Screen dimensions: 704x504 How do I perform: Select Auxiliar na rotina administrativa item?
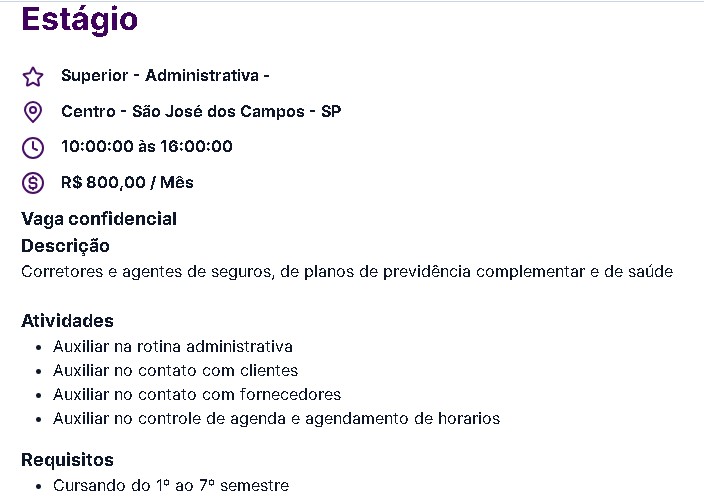click(x=172, y=347)
